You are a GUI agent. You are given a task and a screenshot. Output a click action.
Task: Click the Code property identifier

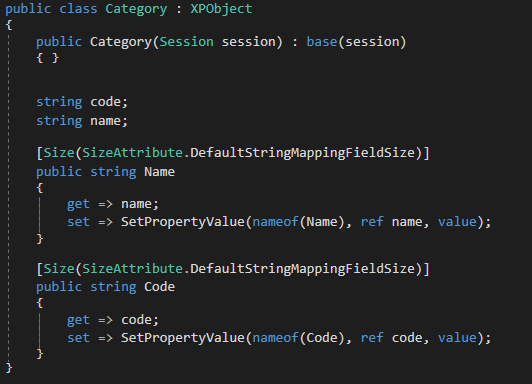159,287
